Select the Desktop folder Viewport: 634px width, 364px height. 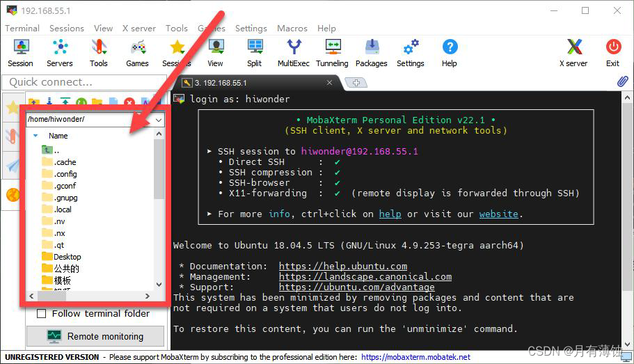click(x=61, y=257)
